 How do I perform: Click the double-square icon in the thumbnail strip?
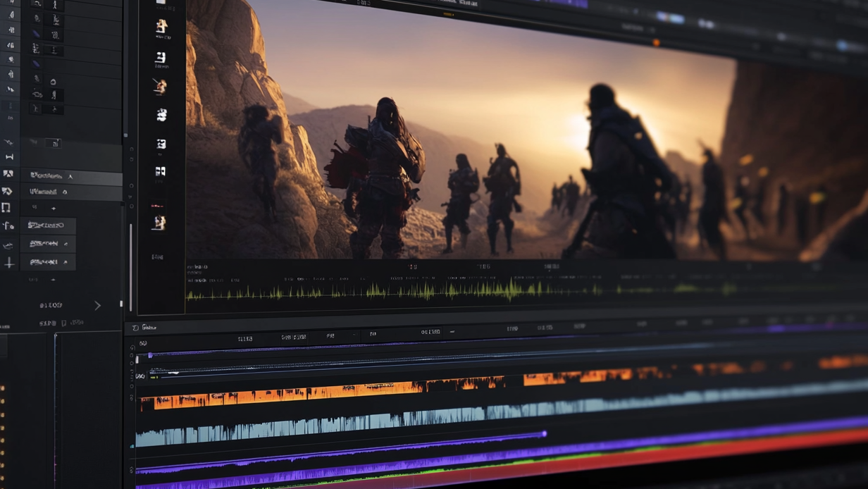tap(161, 171)
